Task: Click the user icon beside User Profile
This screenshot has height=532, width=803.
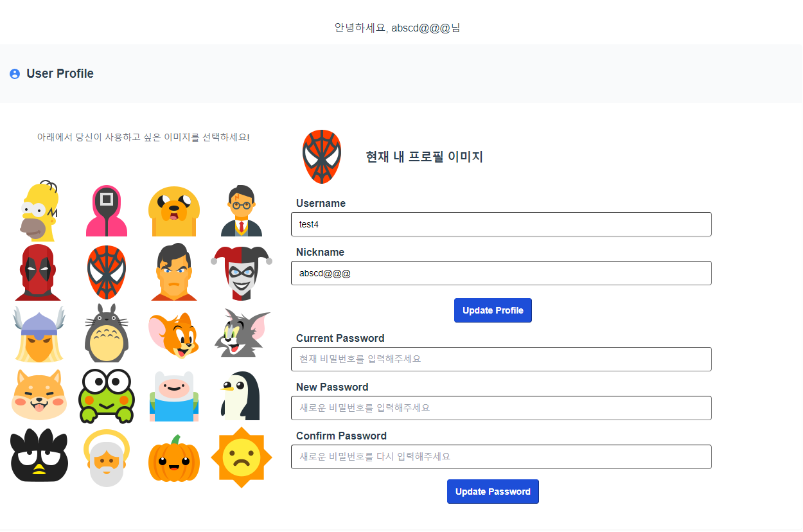Action: pos(15,74)
